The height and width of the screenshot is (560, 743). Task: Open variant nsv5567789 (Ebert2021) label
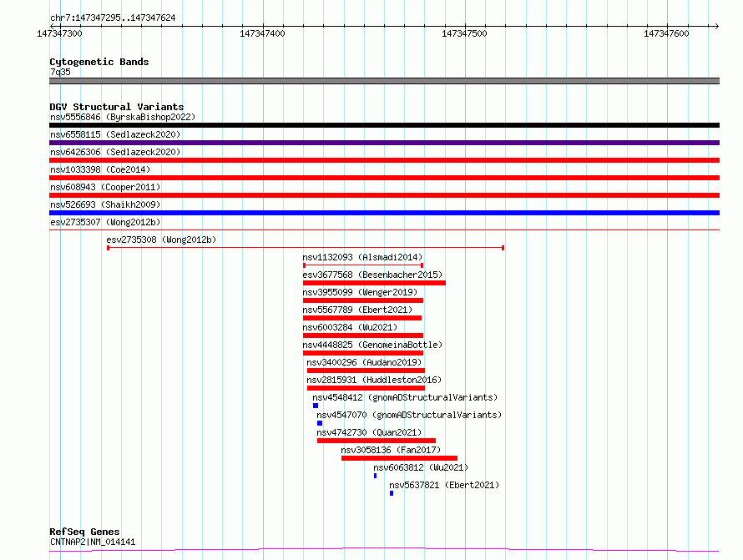(357, 310)
